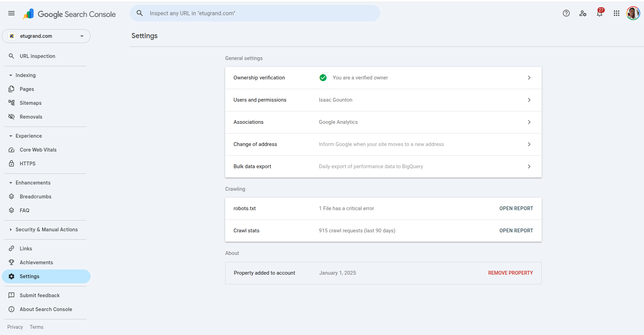Collapse the Indexing section
The width and height of the screenshot is (644, 335).
pos(11,75)
